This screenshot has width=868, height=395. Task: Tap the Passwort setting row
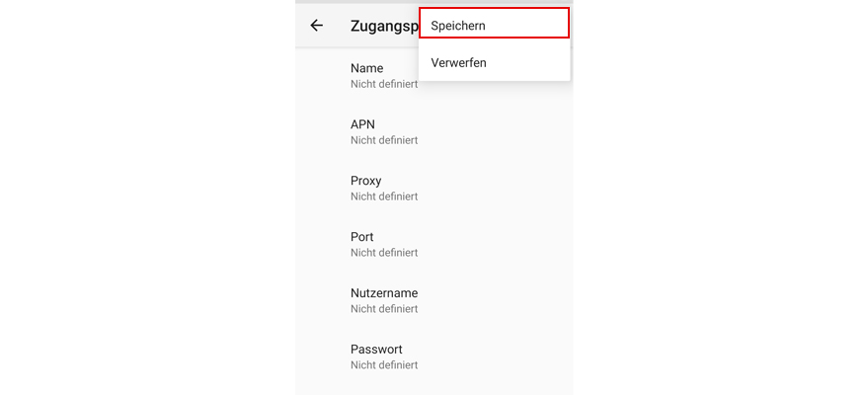click(x=376, y=350)
